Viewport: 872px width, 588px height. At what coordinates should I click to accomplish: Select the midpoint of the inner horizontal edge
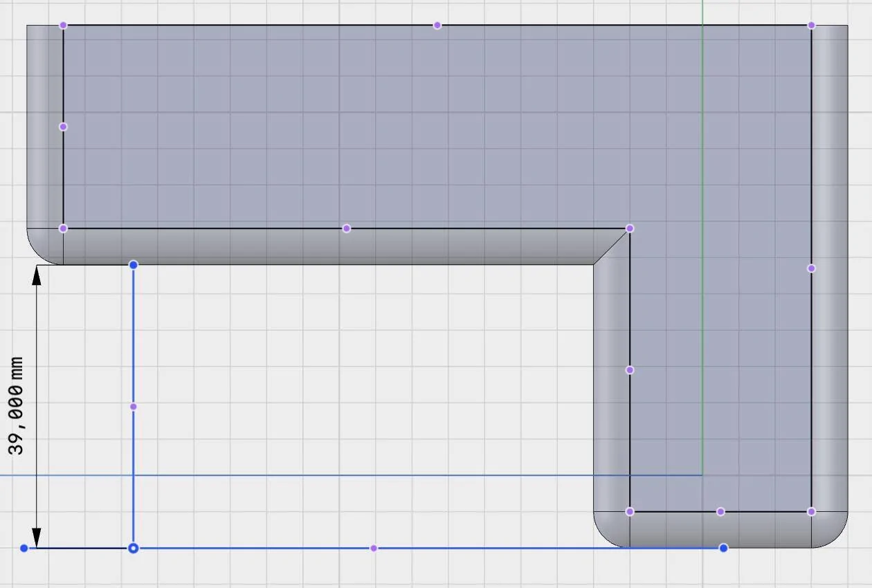[346, 227]
